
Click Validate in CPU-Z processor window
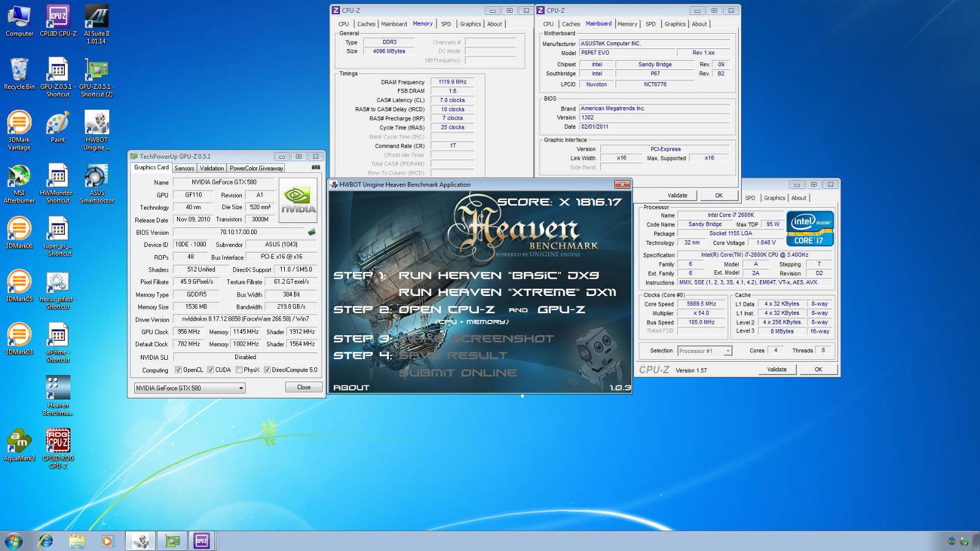pyautogui.click(x=777, y=369)
